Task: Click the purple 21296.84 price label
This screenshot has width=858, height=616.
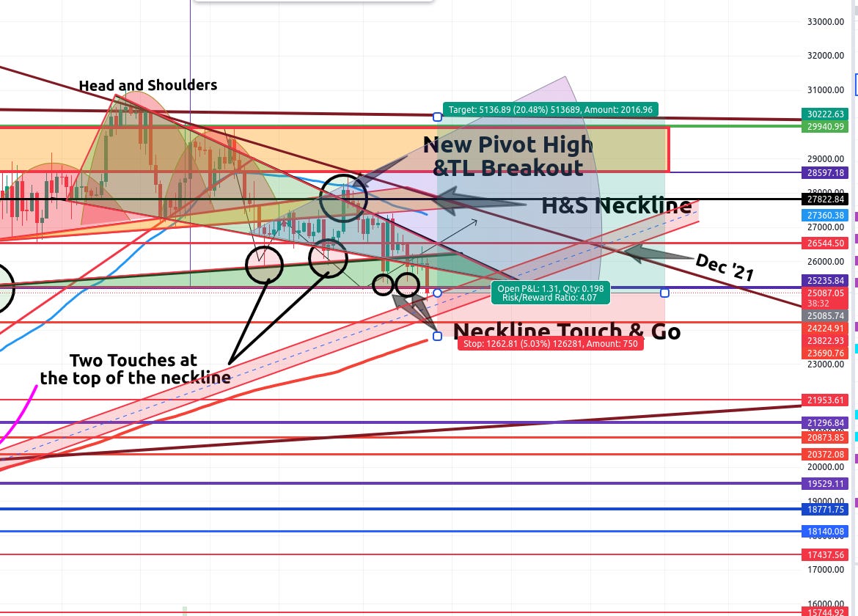Action: (x=826, y=422)
